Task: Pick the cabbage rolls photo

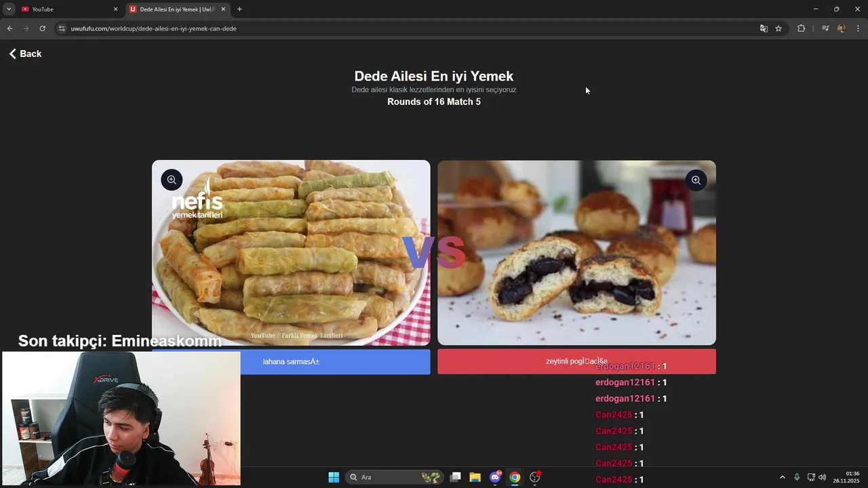Action: pos(291,253)
